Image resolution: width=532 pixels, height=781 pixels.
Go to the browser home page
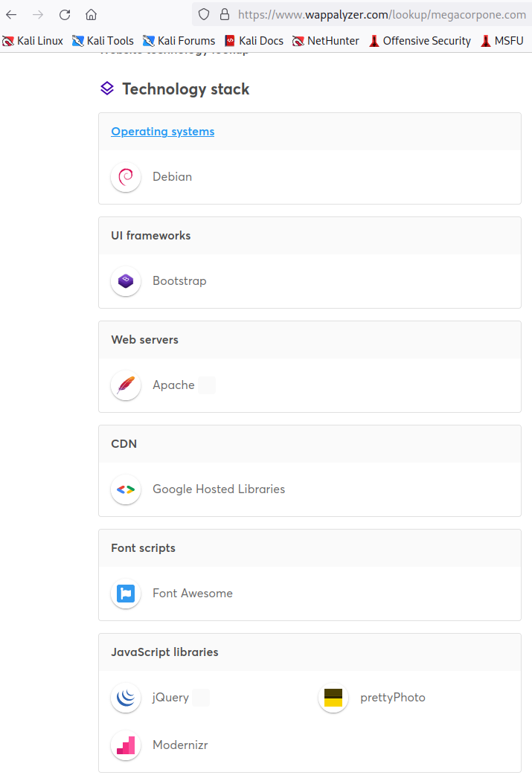click(x=91, y=14)
